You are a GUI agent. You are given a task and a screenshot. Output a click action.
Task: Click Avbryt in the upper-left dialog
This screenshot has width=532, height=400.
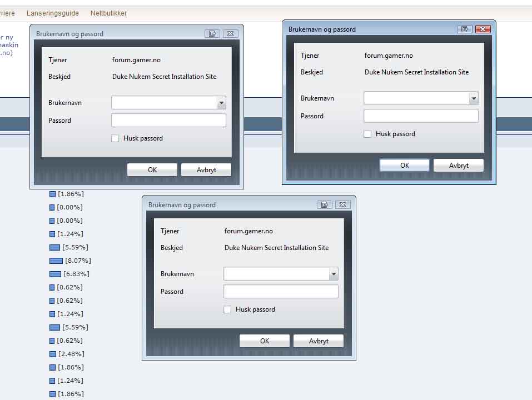(206, 170)
